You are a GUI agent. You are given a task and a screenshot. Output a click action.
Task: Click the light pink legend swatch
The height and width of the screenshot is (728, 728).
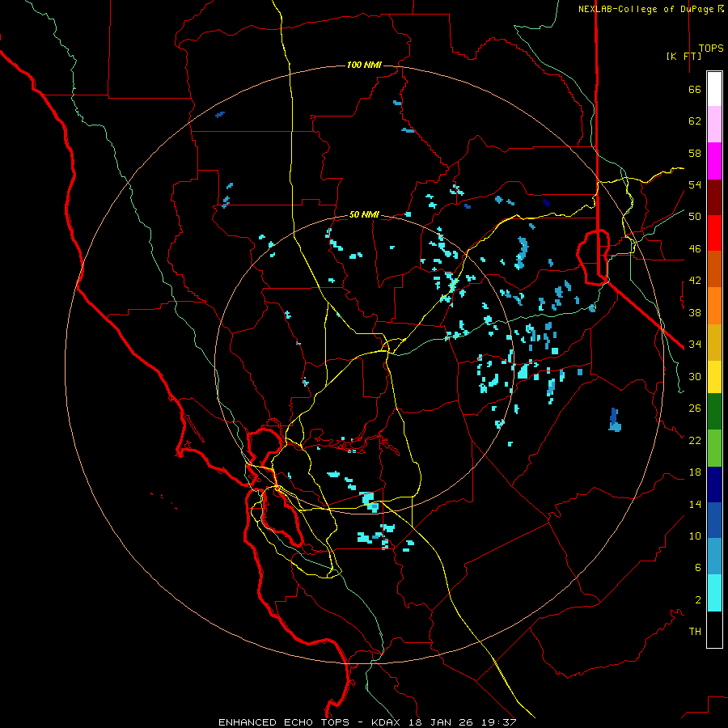pos(714,124)
